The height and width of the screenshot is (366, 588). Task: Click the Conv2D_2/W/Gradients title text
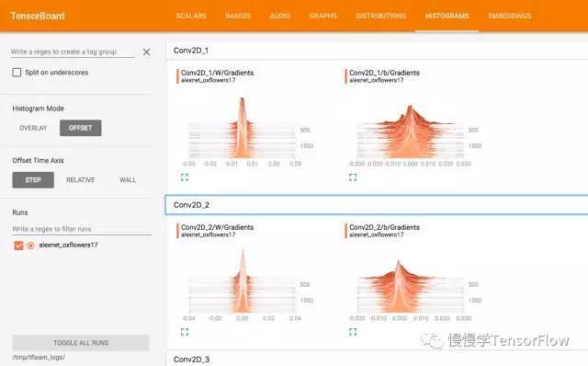[217, 227]
